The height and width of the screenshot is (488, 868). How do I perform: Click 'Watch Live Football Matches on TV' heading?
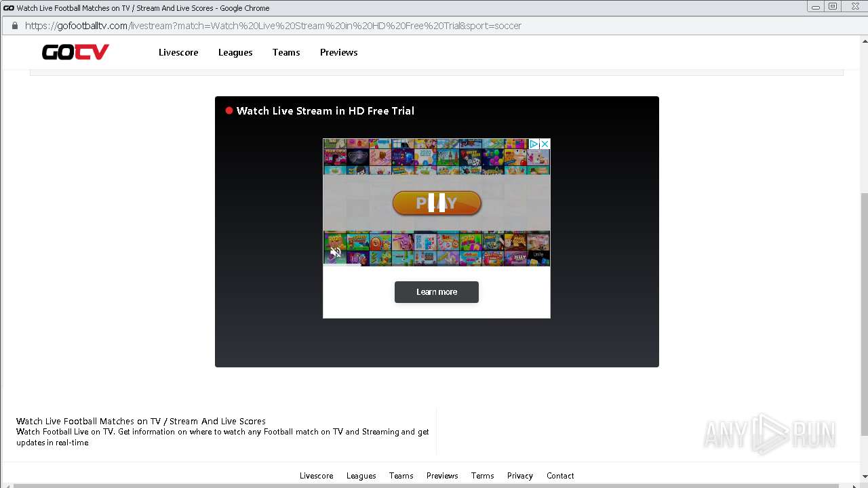point(141,421)
